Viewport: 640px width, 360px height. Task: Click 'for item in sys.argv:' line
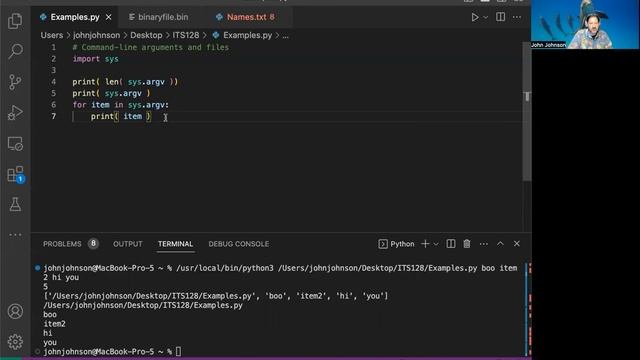pos(120,105)
